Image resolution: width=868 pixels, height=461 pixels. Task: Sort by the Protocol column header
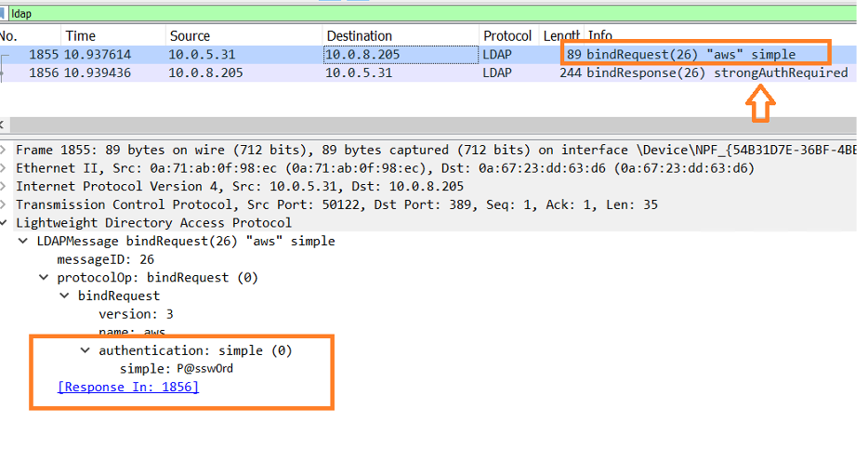point(507,36)
